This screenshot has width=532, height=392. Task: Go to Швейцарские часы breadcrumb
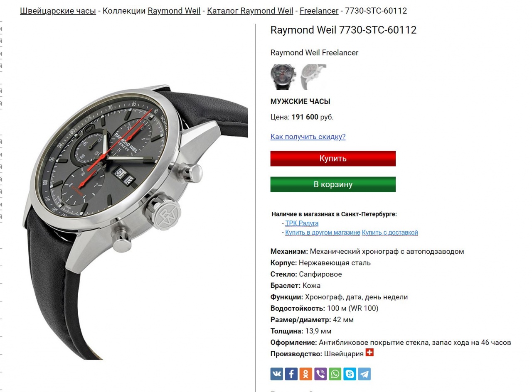click(58, 11)
